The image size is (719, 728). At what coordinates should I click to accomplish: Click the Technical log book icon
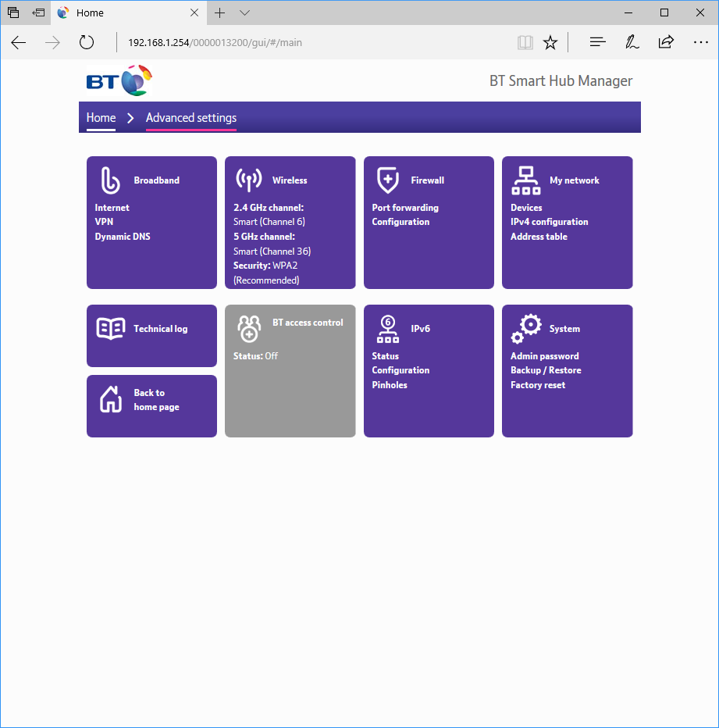click(x=111, y=329)
